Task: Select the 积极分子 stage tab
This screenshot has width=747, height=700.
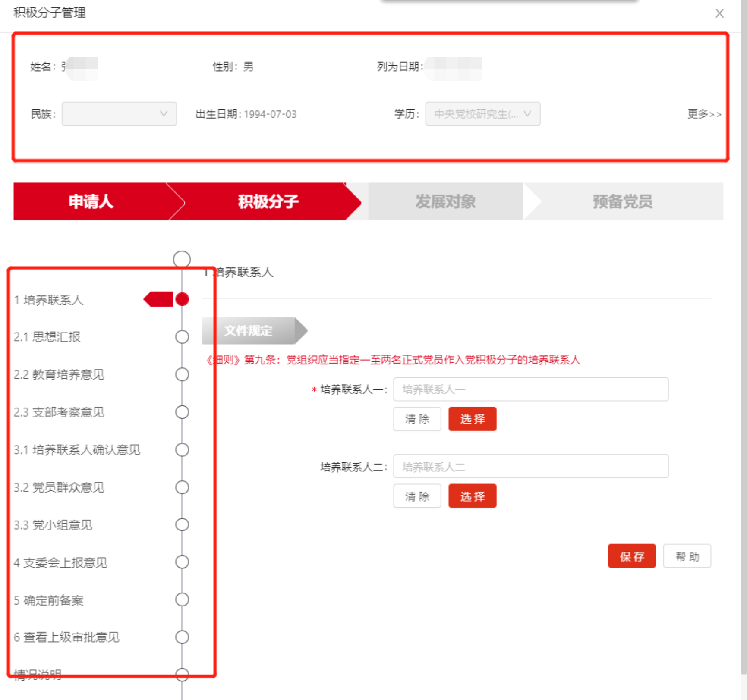Action: 268,201
